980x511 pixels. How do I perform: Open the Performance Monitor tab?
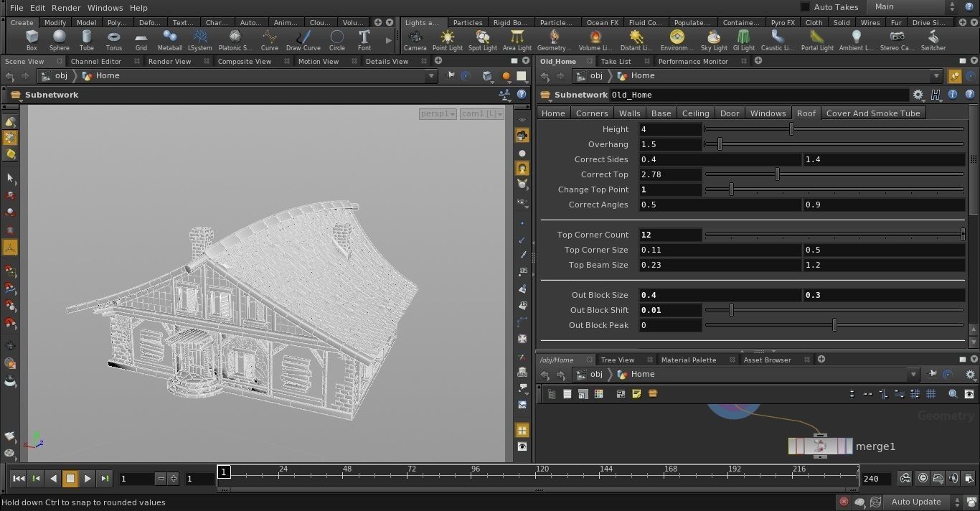tap(693, 62)
